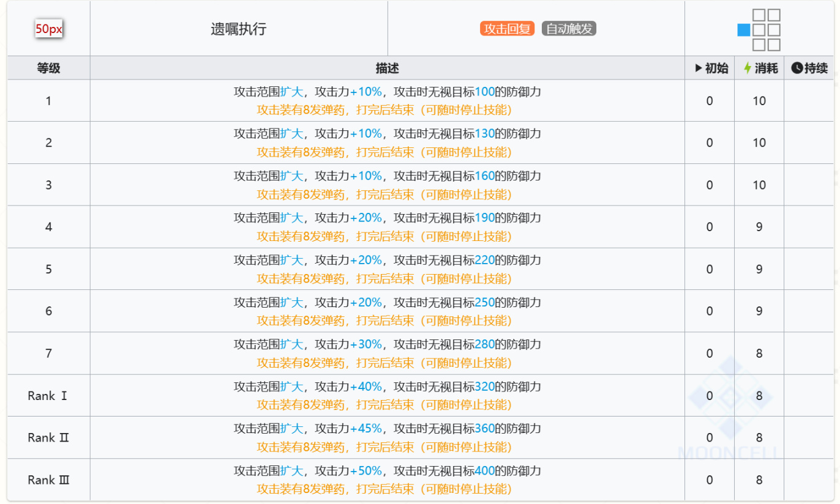
Task: Click description line with 攻击力+30%
Action: (x=388, y=344)
